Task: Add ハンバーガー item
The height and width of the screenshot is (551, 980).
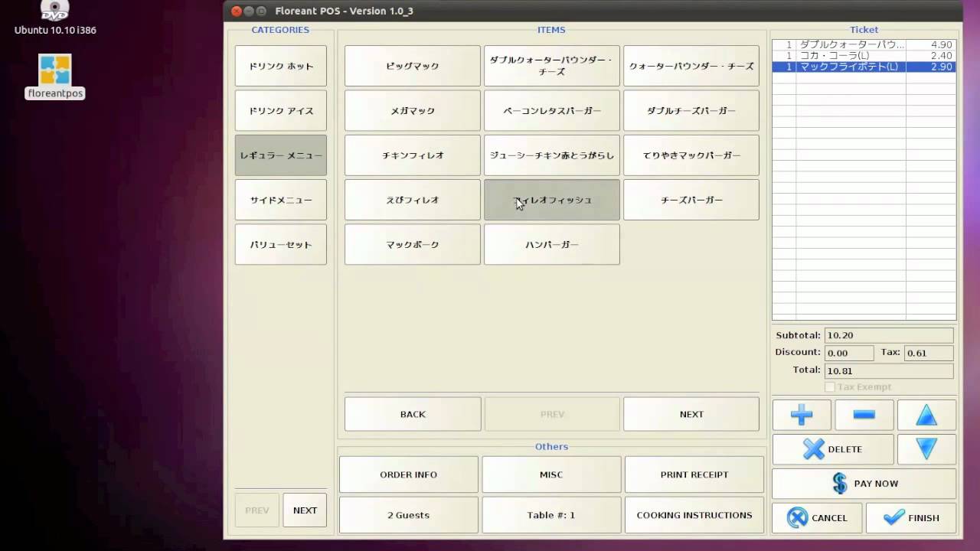Action: (x=552, y=245)
